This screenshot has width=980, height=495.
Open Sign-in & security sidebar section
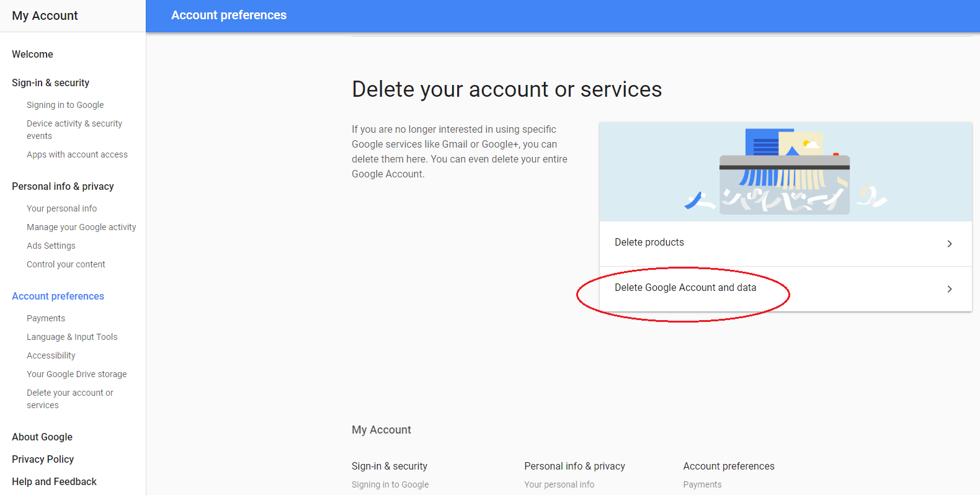(x=50, y=83)
